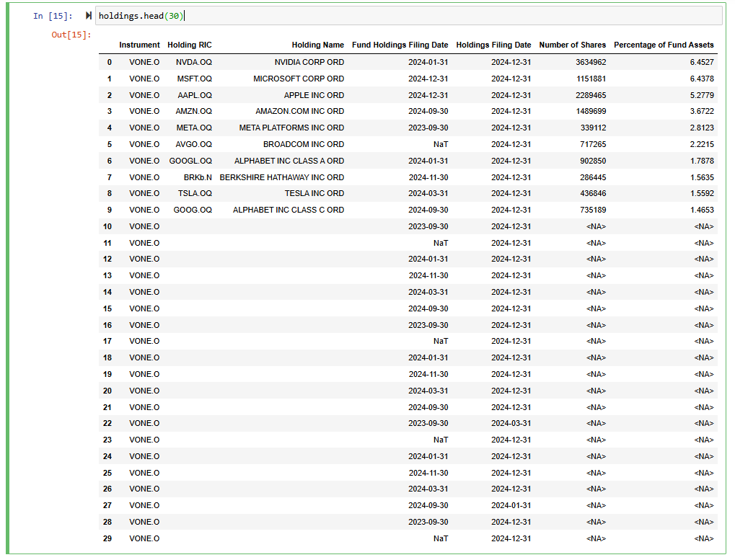Click the GOOG.OQ cell
The height and width of the screenshot is (560, 735).
point(193,210)
